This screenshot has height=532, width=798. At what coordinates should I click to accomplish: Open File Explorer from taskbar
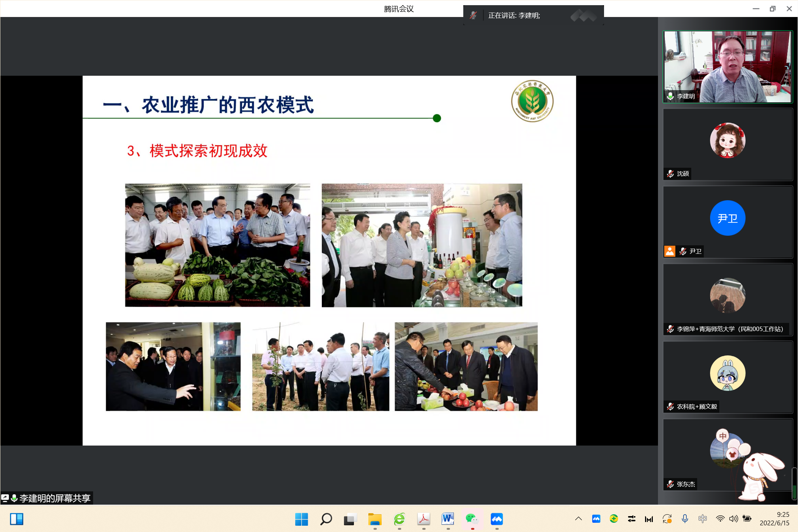click(x=375, y=519)
